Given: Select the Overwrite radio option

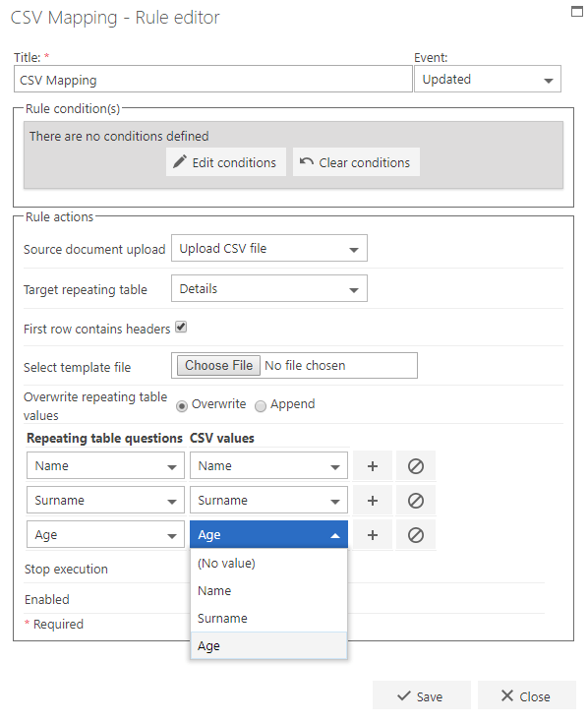Looking at the screenshot, I should pyautogui.click(x=182, y=405).
